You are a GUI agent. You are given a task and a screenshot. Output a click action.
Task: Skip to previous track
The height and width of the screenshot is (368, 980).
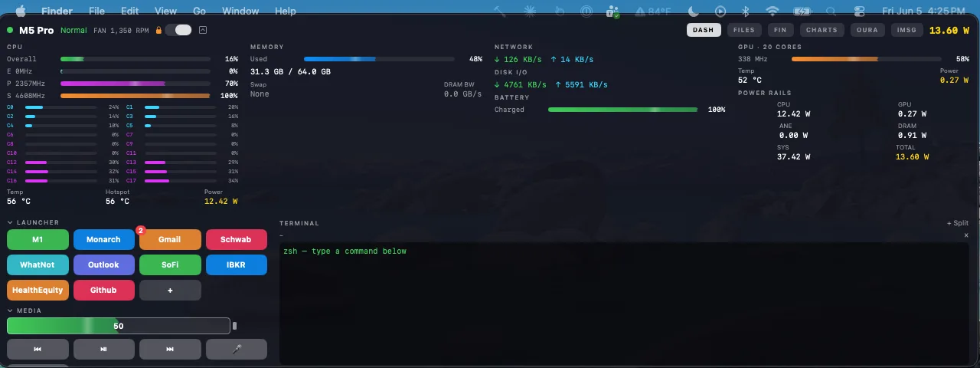(38, 349)
